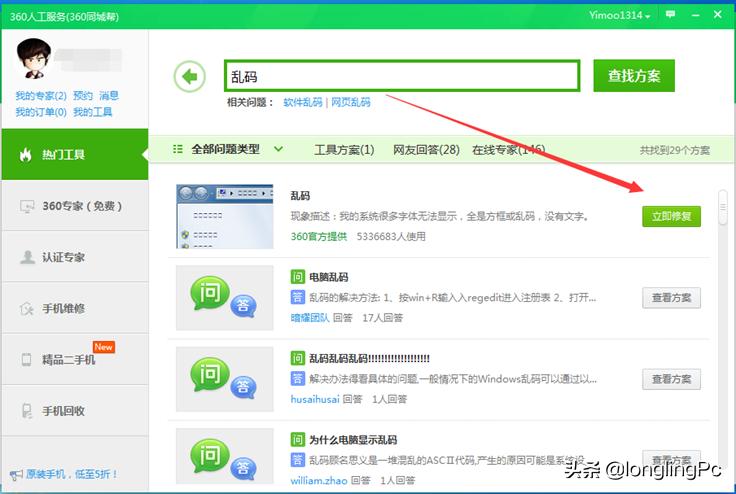Click the 答 icon before 乱码的解决方法
This screenshot has width=736, height=494.
(298, 297)
